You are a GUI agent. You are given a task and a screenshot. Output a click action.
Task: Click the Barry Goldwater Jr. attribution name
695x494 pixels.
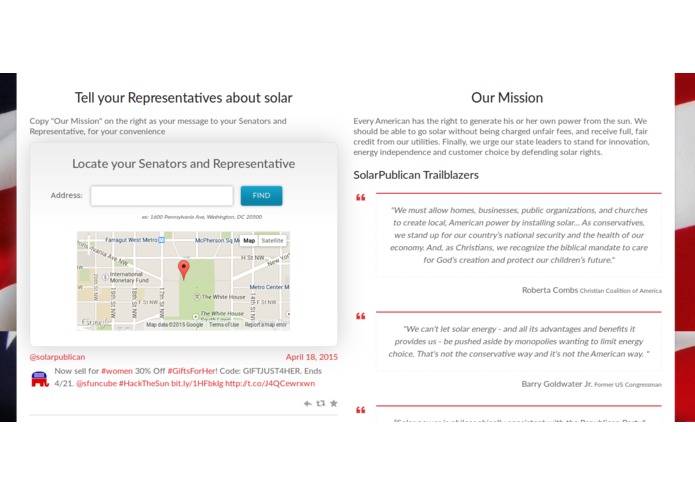click(x=557, y=384)
